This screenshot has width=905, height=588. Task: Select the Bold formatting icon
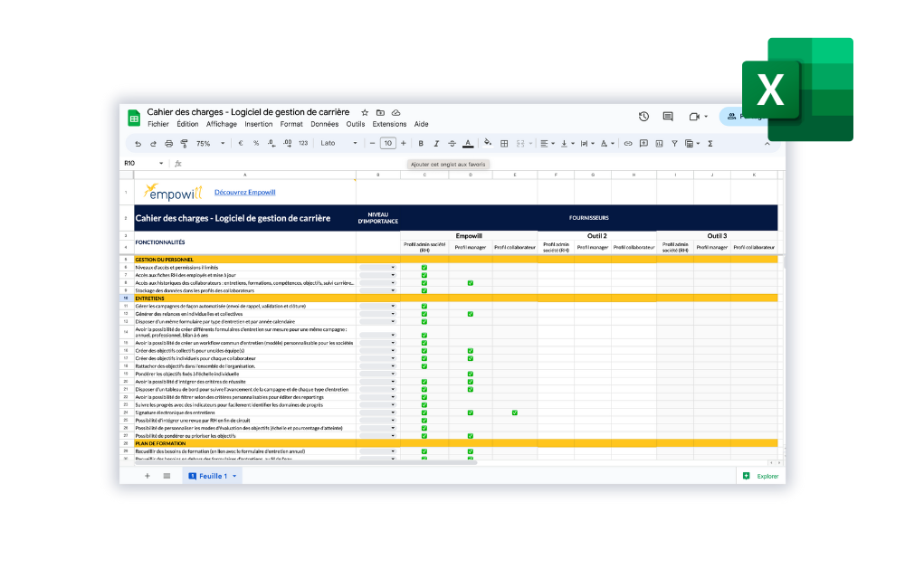[420, 143]
